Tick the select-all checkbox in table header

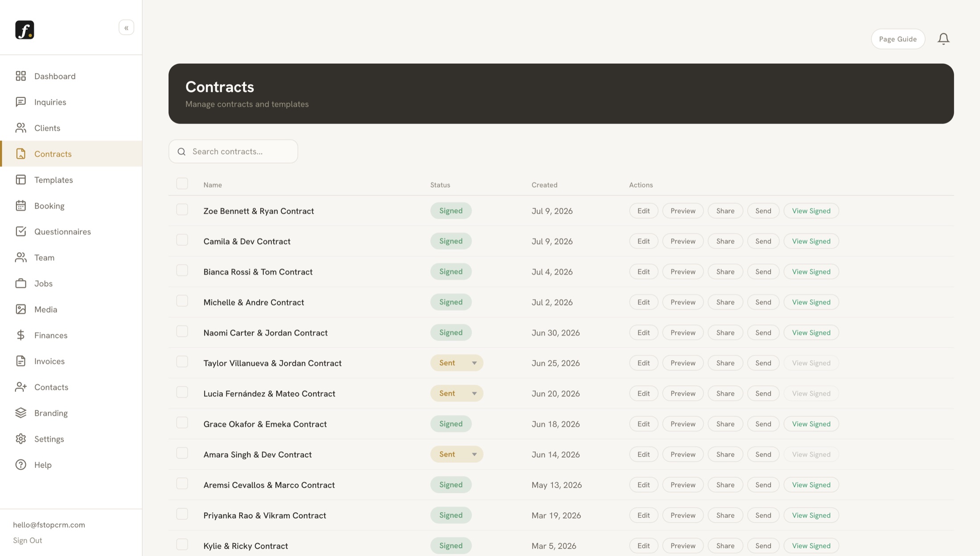point(182,184)
